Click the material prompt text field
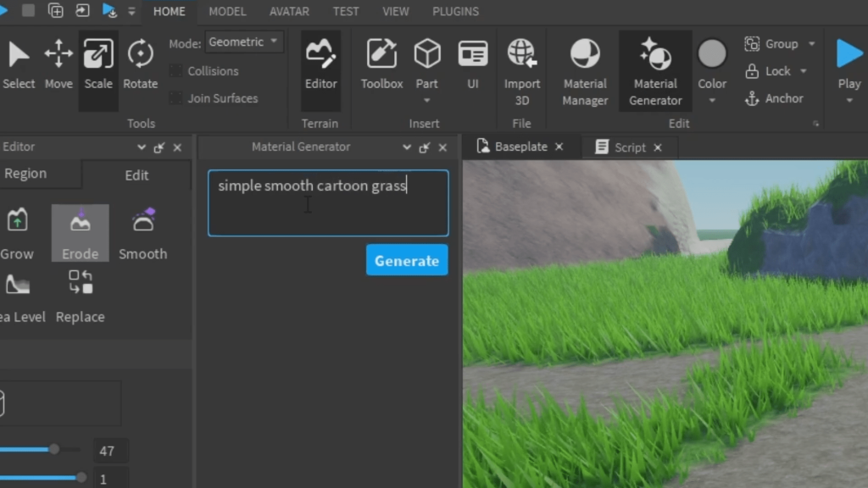This screenshot has height=488, width=868. point(328,203)
